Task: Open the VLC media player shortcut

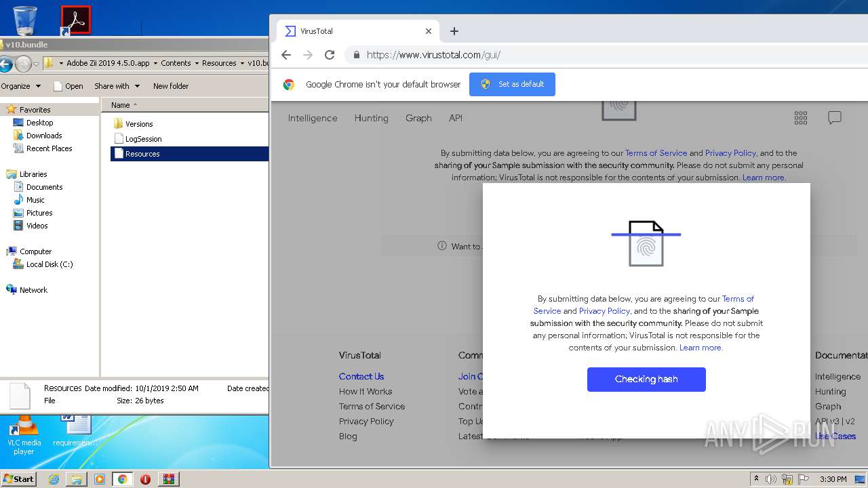Action: coord(24,436)
